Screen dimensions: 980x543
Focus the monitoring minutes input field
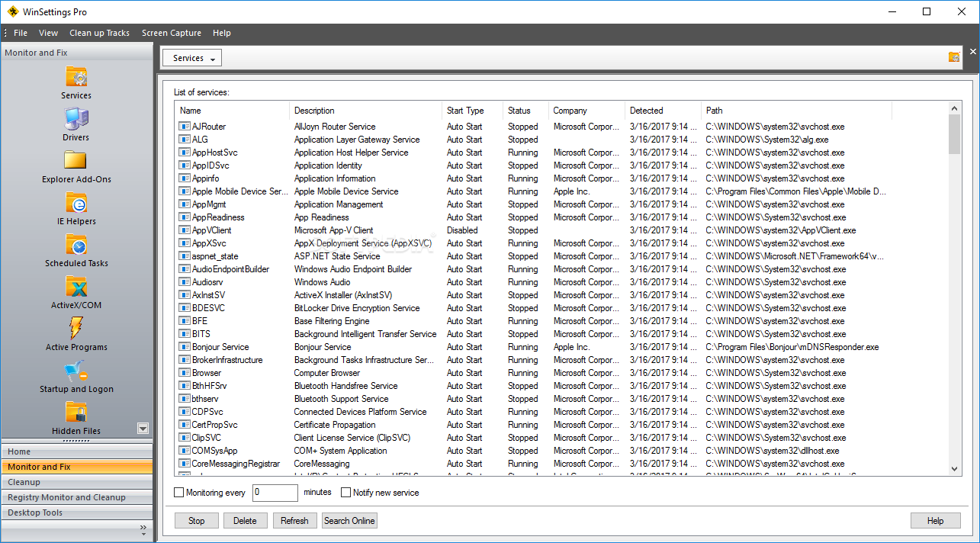(275, 493)
